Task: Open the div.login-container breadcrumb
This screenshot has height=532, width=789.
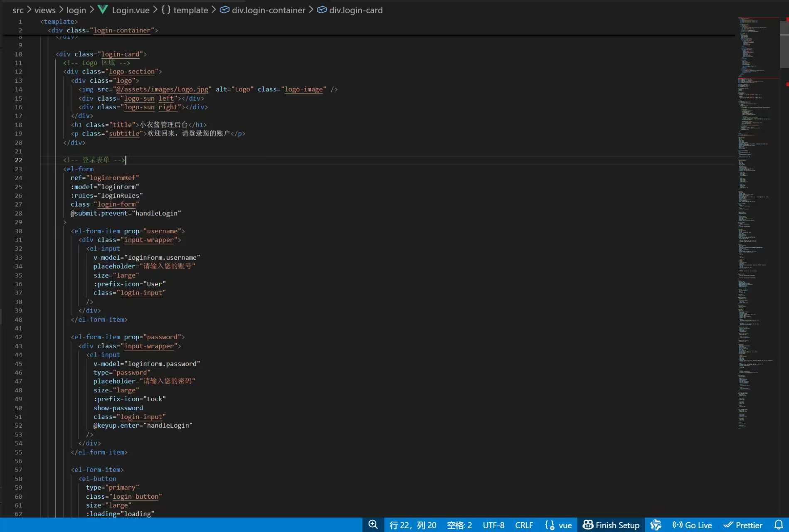Action: 269,10
